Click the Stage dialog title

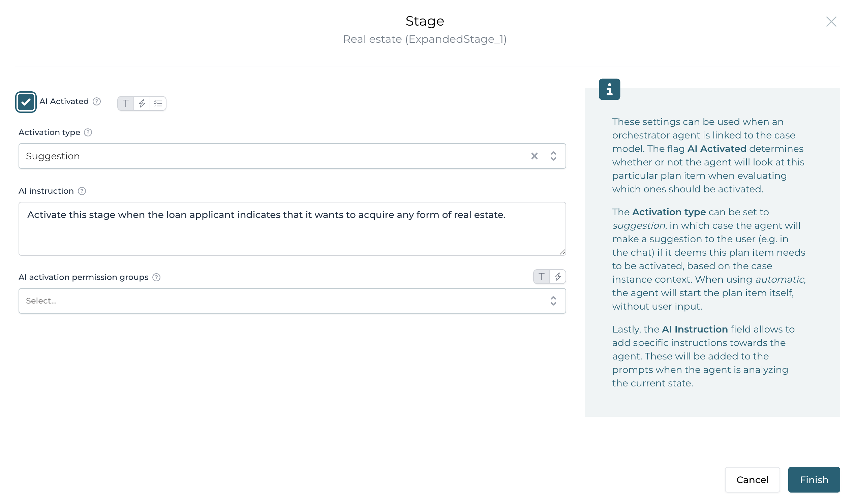(x=425, y=21)
